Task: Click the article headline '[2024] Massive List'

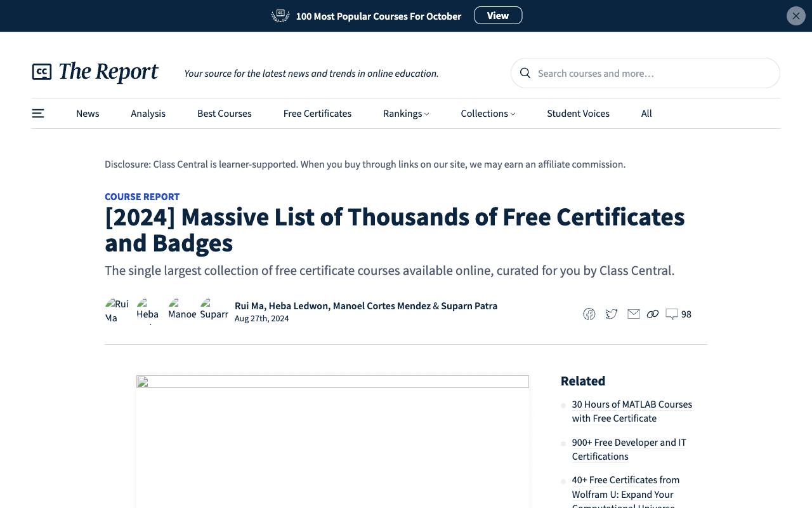Action: tap(395, 230)
